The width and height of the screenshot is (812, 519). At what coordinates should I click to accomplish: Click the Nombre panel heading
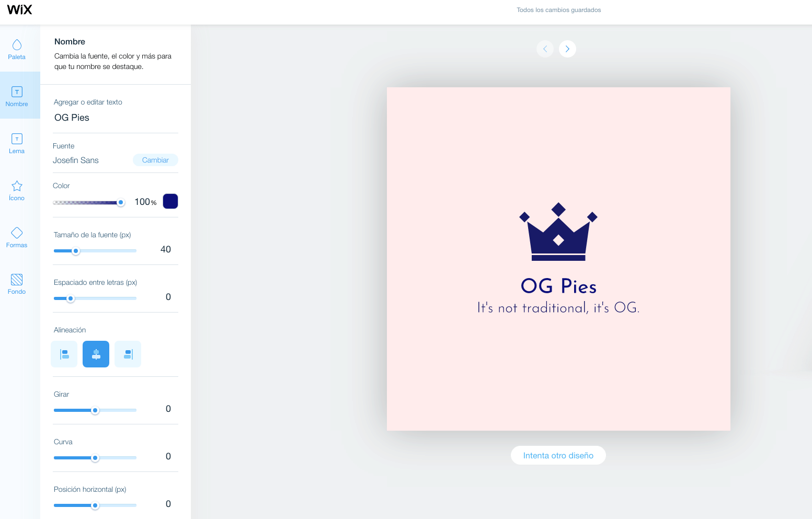click(x=70, y=41)
